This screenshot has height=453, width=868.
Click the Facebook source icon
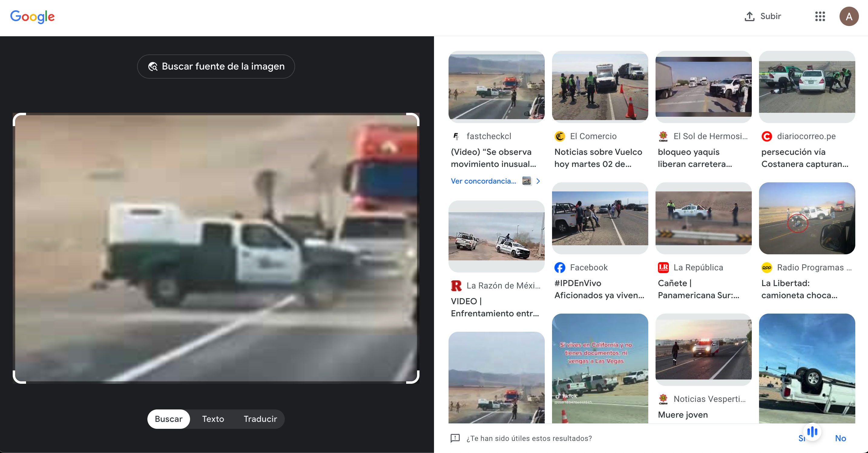560,267
